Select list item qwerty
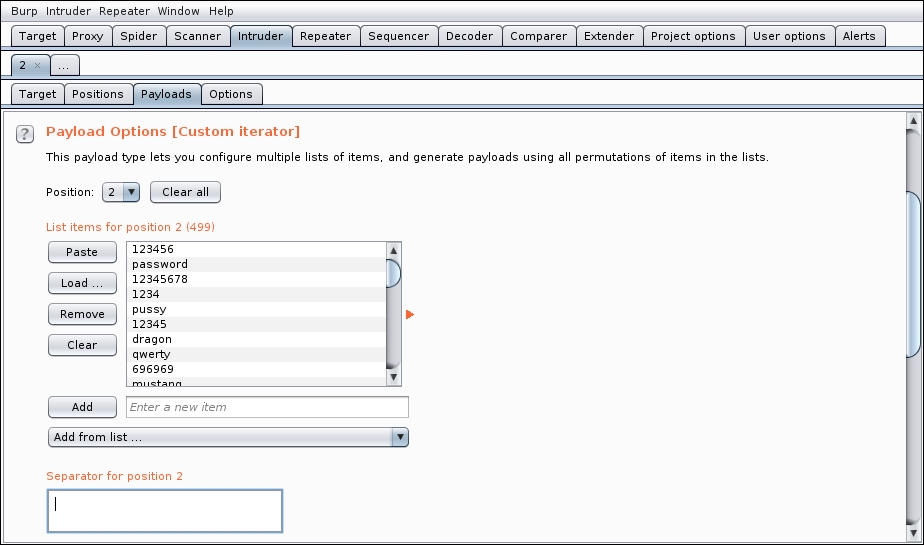The width and height of the screenshot is (924, 545). 256,354
